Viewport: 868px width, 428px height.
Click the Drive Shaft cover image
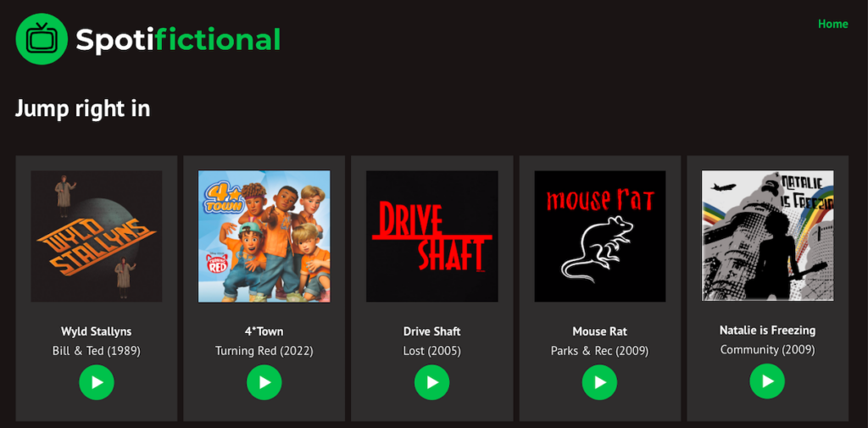click(432, 236)
